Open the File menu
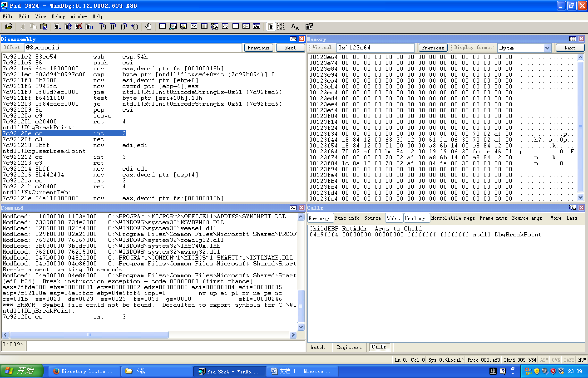The image size is (588, 378). 8,16
